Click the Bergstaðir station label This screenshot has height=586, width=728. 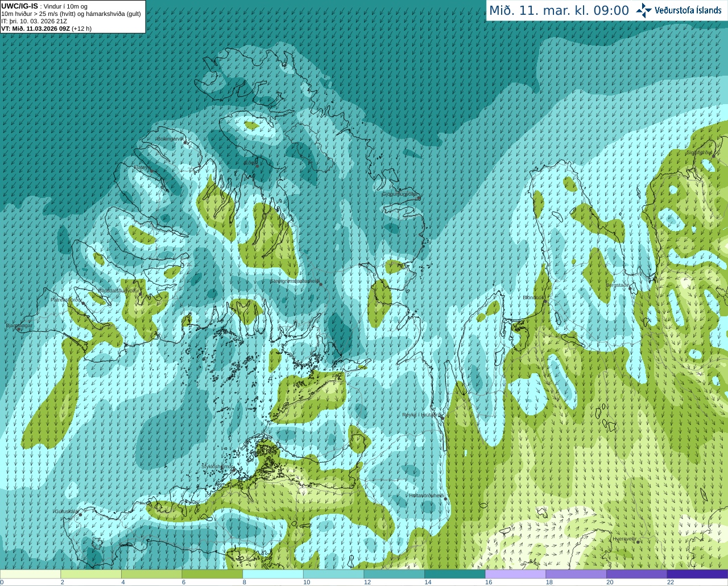tap(618, 285)
